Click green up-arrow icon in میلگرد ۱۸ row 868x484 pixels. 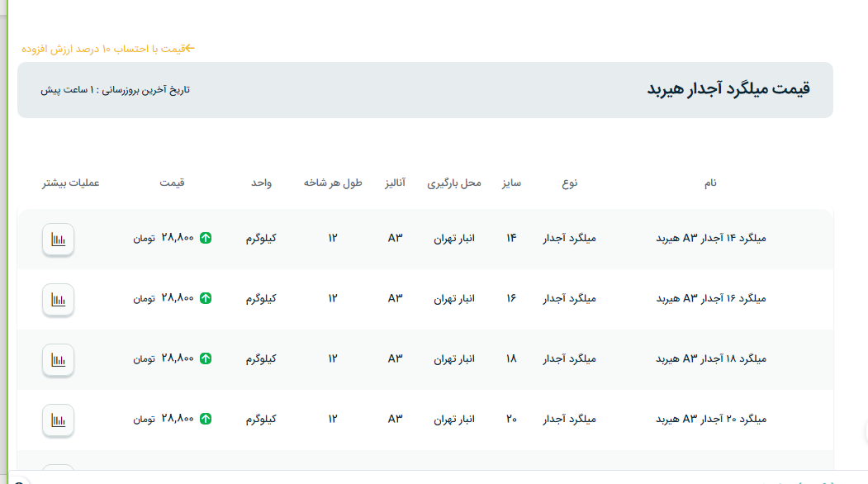pyautogui.click(x=206, y=358)
